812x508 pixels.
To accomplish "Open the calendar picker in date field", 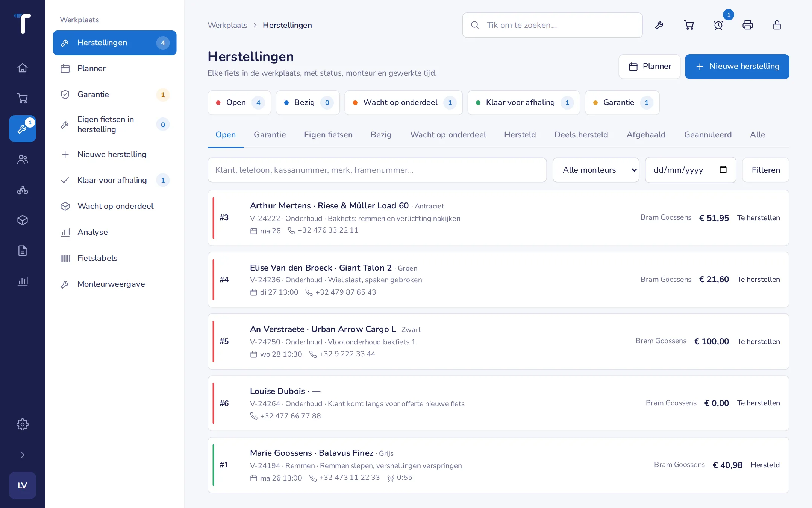I will pyautogui.click(x=723, y=170).
